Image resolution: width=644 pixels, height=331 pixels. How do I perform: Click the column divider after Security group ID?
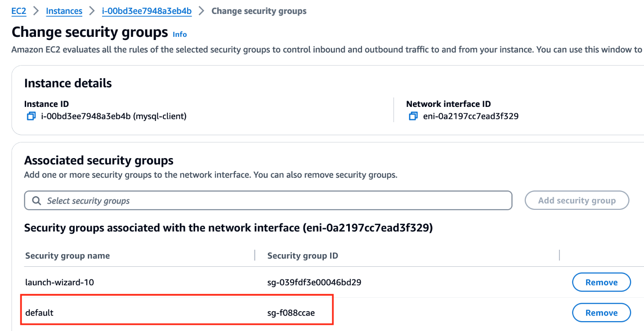pyautogui.click(x=559, y=255)
